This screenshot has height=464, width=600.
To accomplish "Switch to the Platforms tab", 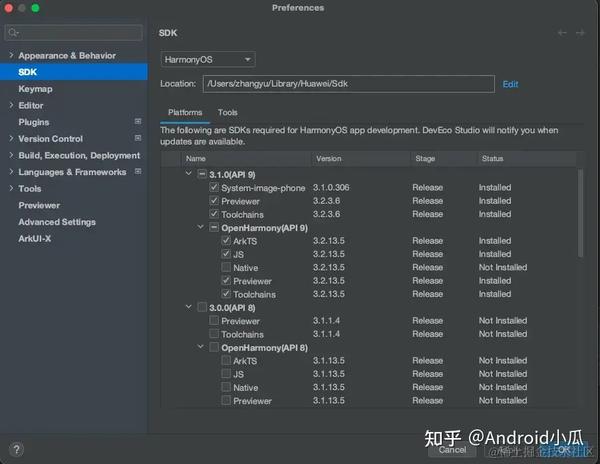I will (185, 112).
